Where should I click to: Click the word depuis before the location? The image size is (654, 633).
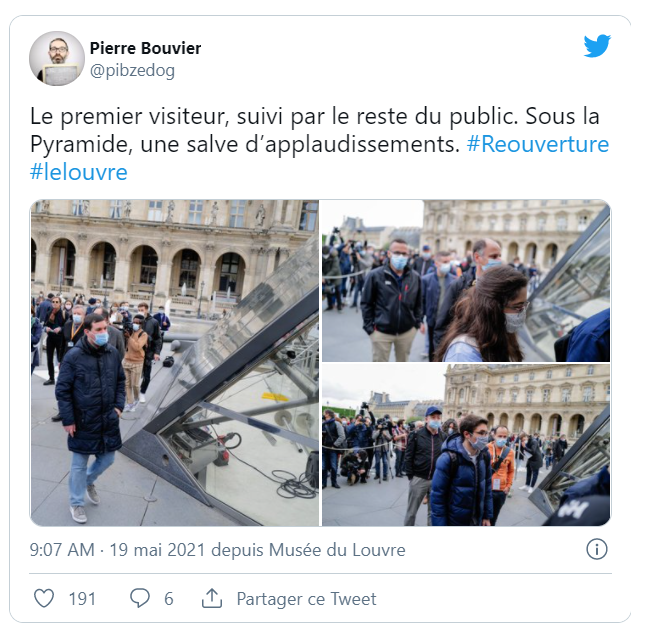pos(237,550)
